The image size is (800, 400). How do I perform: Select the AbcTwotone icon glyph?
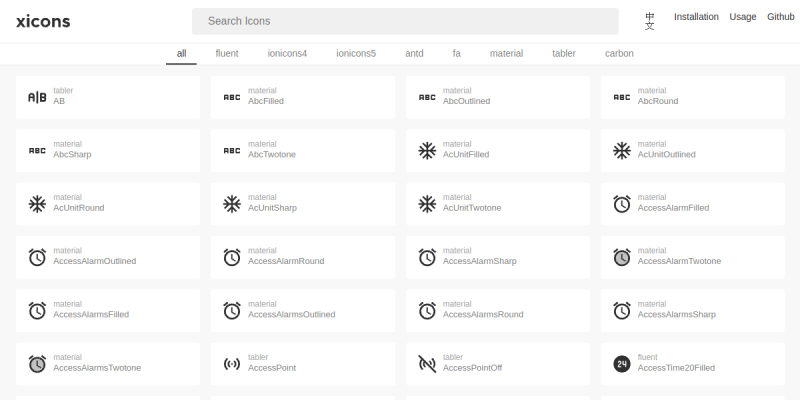click(x=232, y=151)
